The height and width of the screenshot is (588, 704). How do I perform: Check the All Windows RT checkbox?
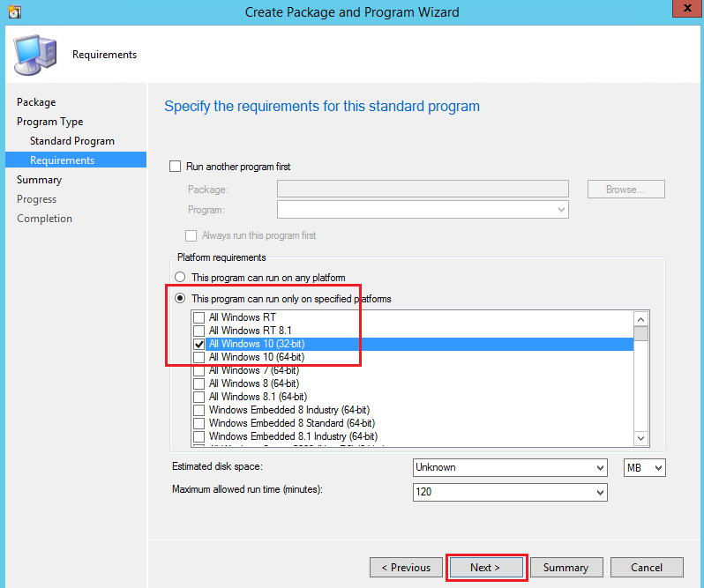pyautogui.click(x=199, y=317)
